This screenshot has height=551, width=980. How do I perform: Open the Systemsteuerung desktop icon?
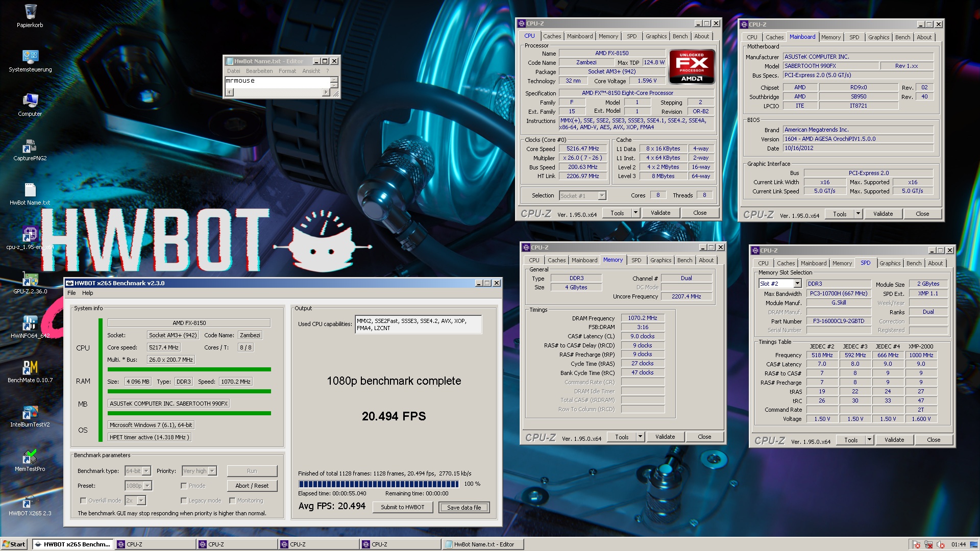[x=30, y=56]
